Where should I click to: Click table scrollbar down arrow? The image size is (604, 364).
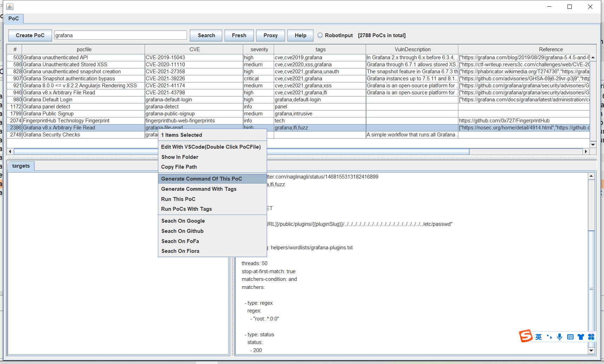pyautogui.click(x=593, y=144)
